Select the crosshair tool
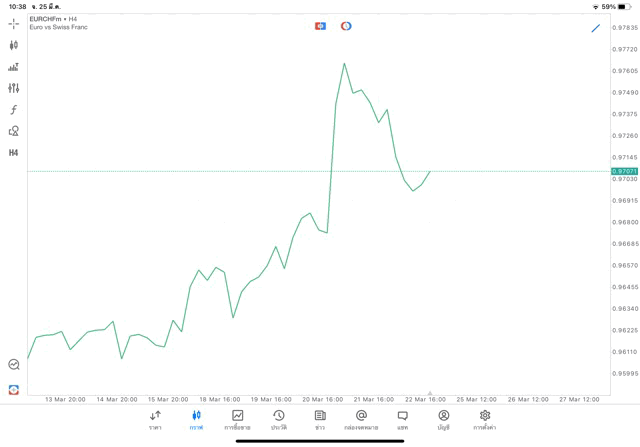Viewport: 640px width, 447px height. (x=14, y=24)
